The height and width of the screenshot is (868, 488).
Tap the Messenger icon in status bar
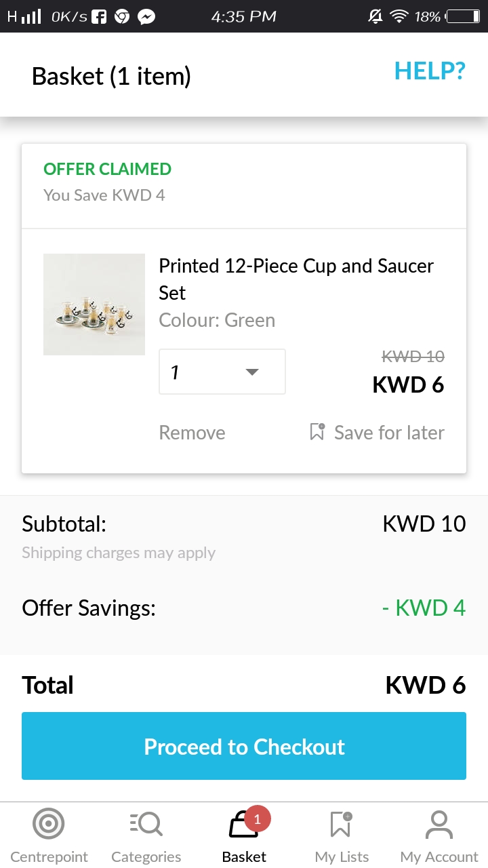[146, 16]
